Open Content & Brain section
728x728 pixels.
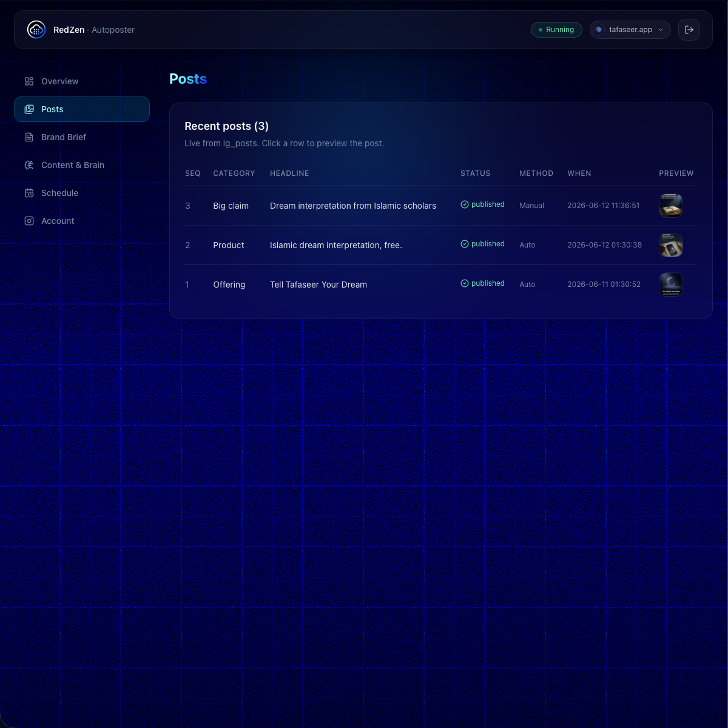pyautogui.click(x=82, y=165)
